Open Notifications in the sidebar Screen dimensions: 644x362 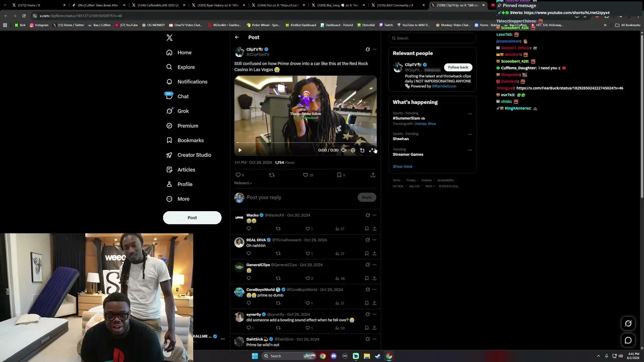(x=187, y=81)
